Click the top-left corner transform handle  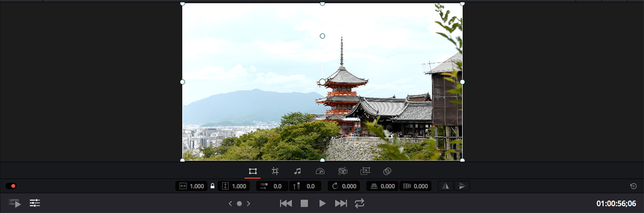[x=183, y=3]
